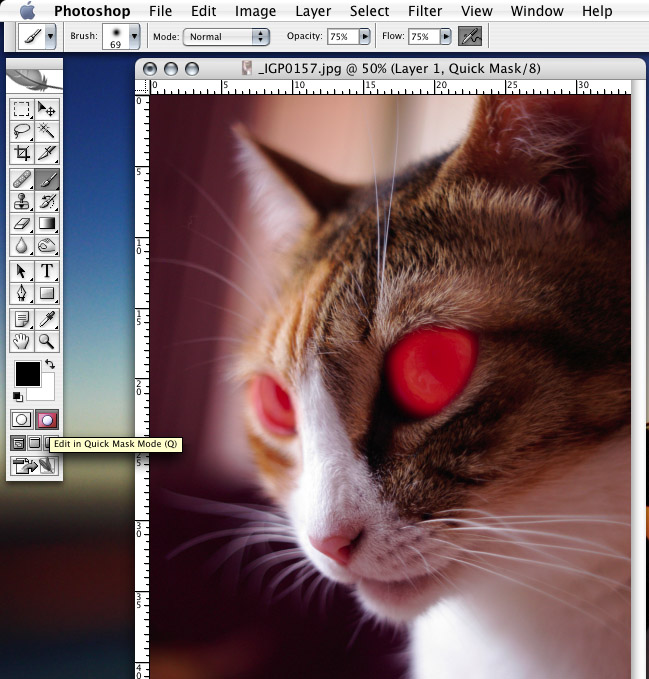Open the Brush preset picker dropdown
The width and height of the screenshot is (649, 679).
point(135,36)
